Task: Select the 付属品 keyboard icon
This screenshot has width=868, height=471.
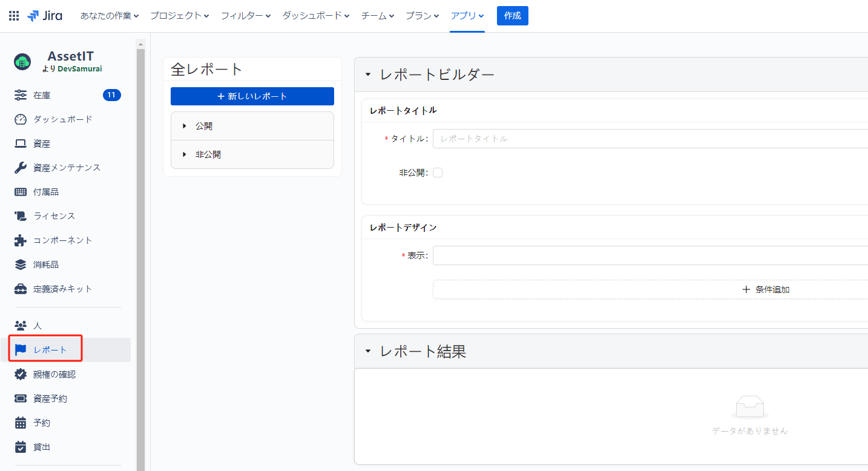Action: (21, 192)
